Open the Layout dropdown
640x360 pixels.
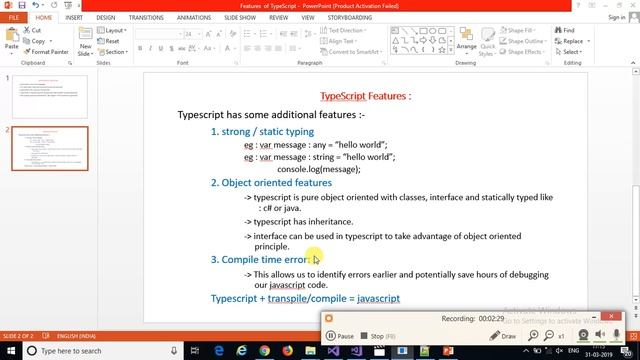coord(112,30)
